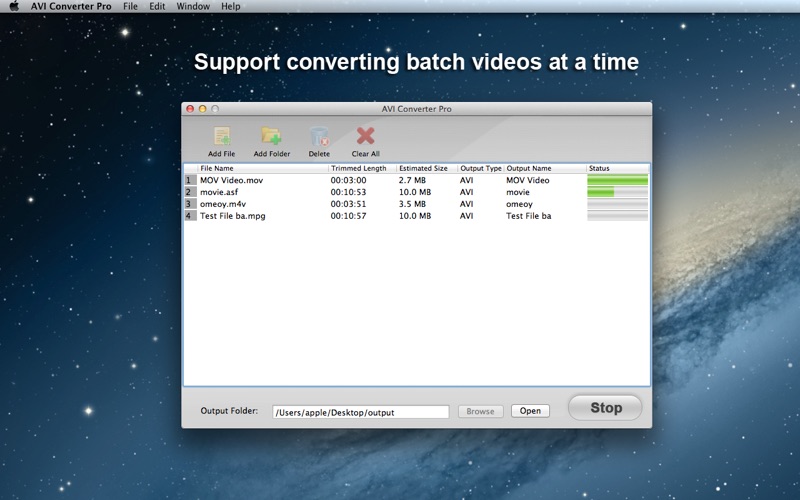Click AVI output type of MOV Video.mov

click(x=466, y=180)
